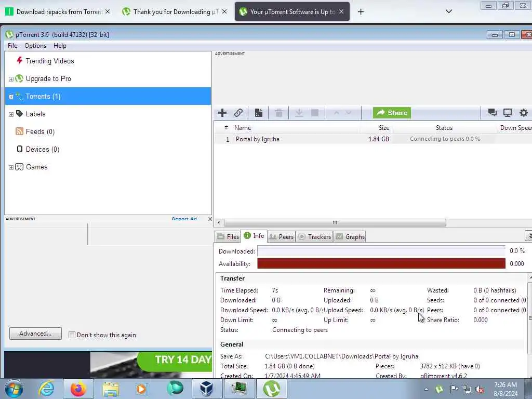Toggle detail pane collapse chevron beside tabs

point(528,235)
